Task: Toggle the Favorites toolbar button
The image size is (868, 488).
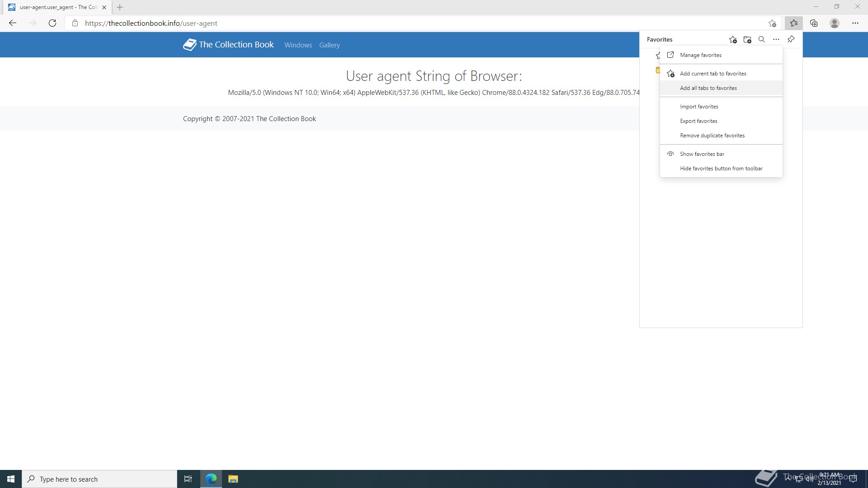Action: 794,23
